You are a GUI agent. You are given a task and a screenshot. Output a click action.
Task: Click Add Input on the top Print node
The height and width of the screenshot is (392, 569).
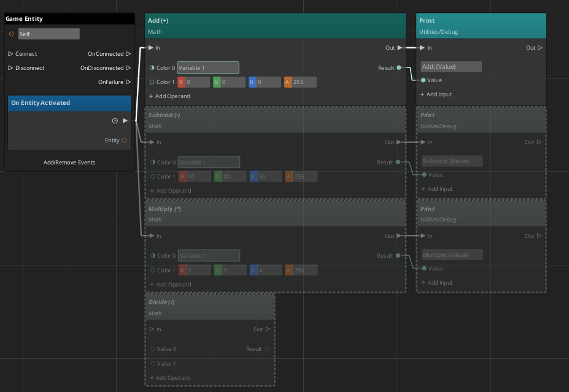tap(436, 94)
